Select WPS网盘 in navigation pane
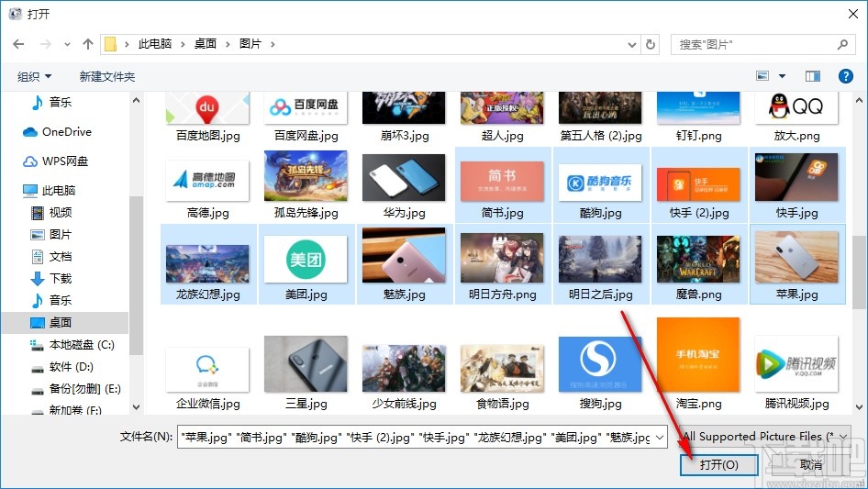Image resolution: width=868 pixels, height=489 pixels. tap(55, 161)
